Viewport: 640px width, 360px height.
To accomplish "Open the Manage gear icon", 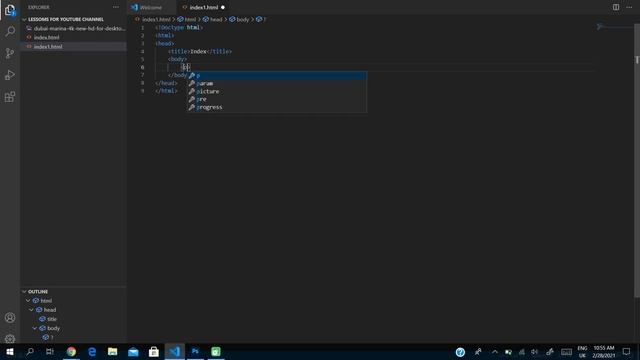I will [x=10, y=338].
